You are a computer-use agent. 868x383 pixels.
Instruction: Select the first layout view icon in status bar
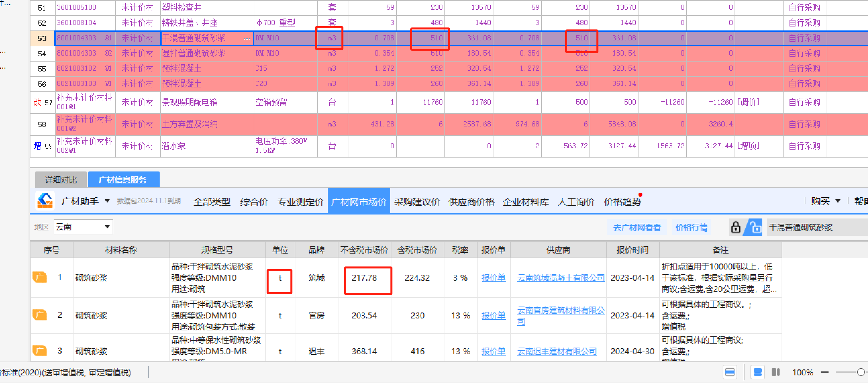tap(730, 372)
